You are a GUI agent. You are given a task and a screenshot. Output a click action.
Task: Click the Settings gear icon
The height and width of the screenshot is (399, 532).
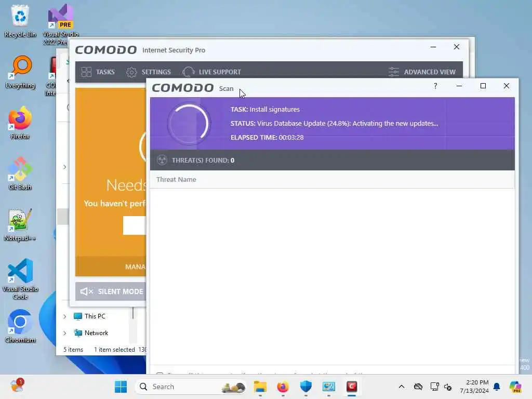click(131, 72)
